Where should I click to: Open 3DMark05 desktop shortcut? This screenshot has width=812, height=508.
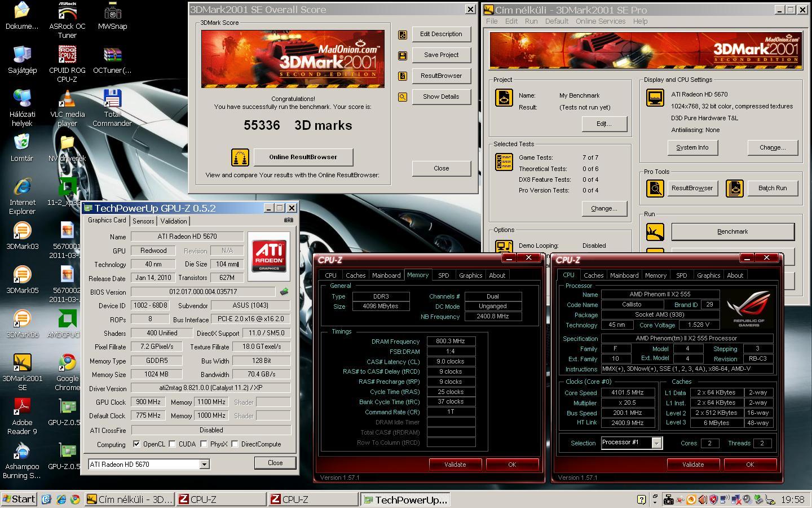point(22,280)
